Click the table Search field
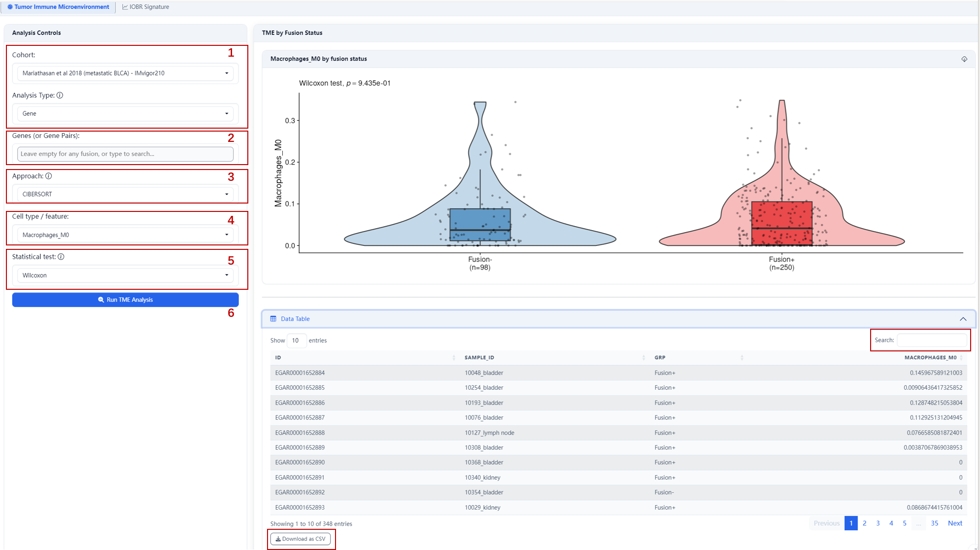 [x=932, y=340]
